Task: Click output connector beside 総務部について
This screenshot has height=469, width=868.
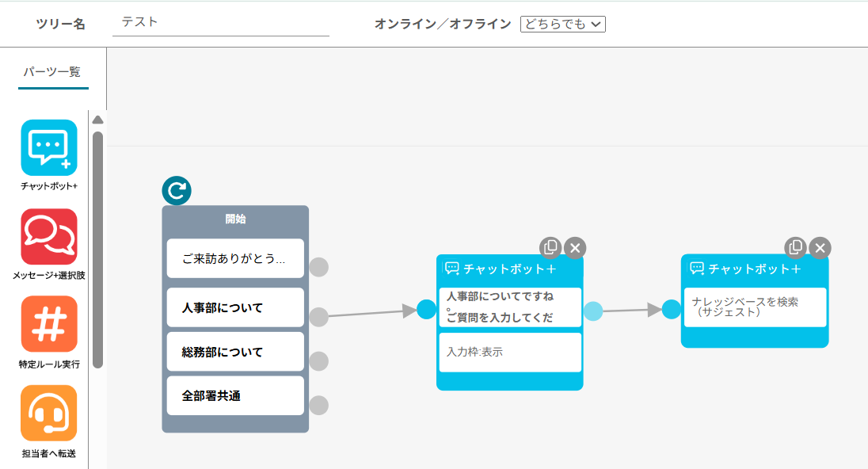Action: (x=319, y=361)
